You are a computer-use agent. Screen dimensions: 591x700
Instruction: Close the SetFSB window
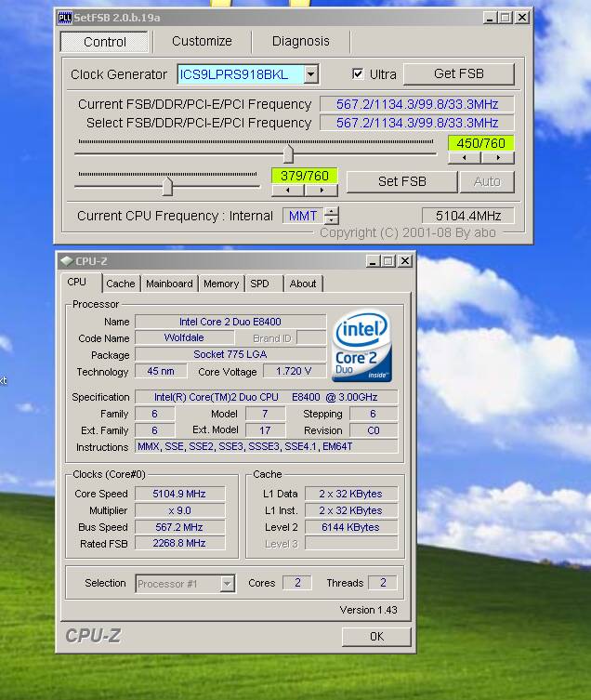point(522,18)
